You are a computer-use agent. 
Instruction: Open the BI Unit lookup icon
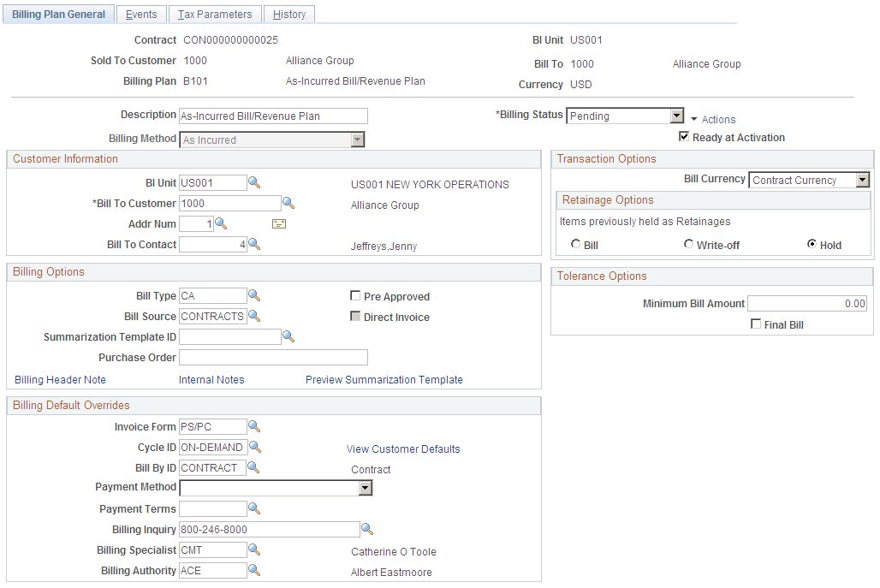click(254, 182)
